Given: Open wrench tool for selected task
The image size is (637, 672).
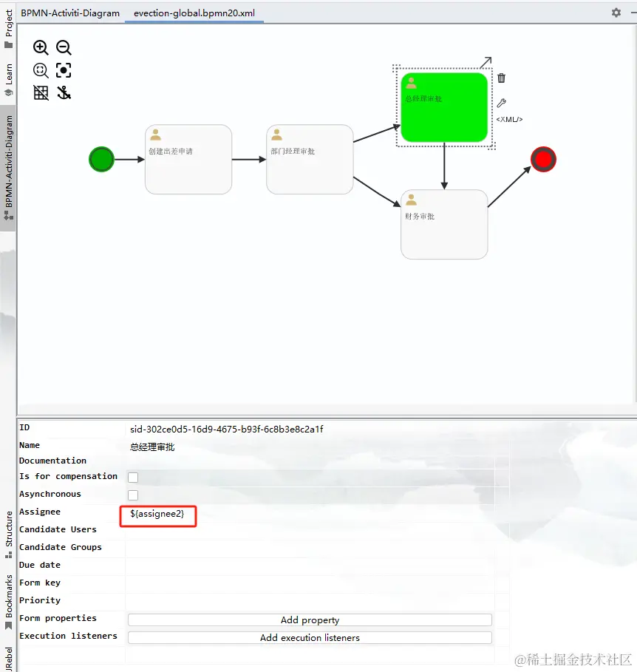Looking at the screenshot, I should (501, 103).
